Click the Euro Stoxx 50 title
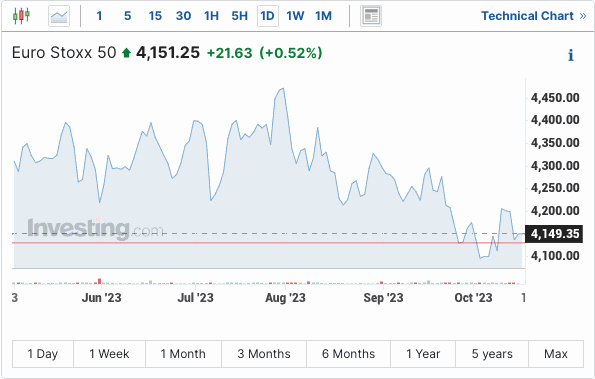 64,53
